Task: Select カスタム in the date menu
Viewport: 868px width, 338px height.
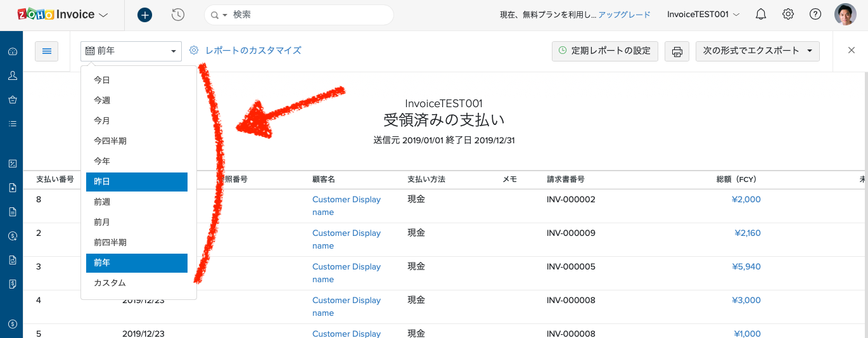Action: 137,283
